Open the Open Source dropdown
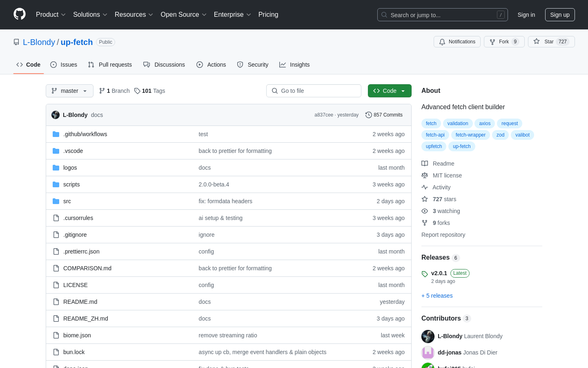The width and height of the screenshot is (588, 368). pos(184,14)
